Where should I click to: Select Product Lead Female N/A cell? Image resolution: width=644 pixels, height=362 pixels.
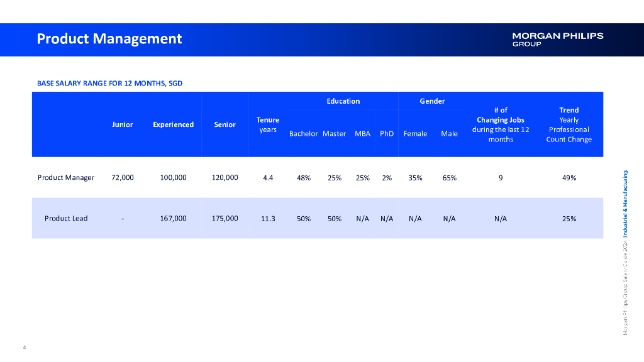coord(415,219)
